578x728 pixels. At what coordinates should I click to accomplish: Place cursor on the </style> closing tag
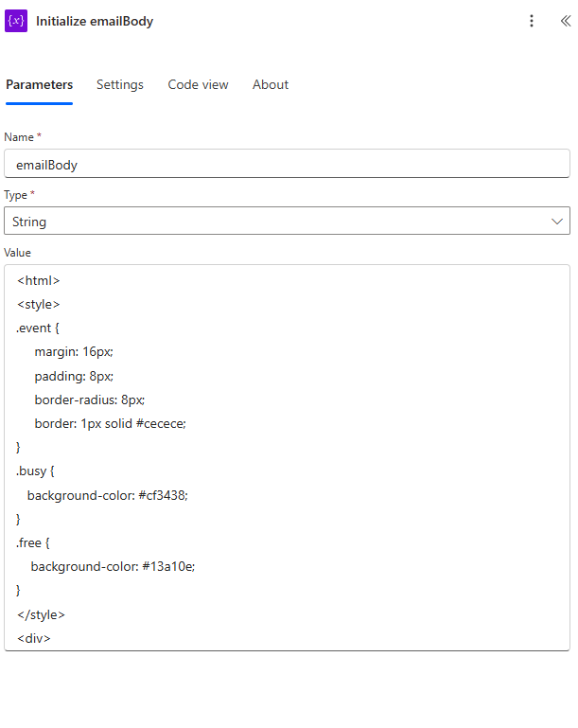pos(41,614)
